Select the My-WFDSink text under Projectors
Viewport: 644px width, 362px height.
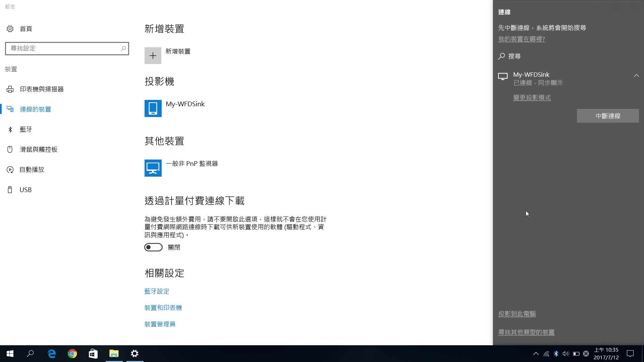[x=185, y=104]
